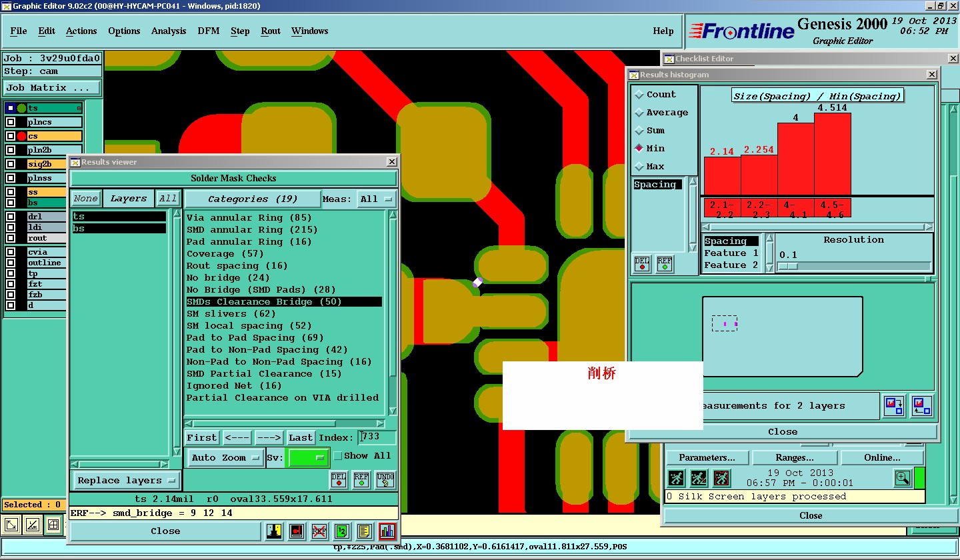Click the magnifier zoom icon in Checklist Editor
The height and width of the screenshot is (560, 960).
pyautogui.click(x=903, y=478)
